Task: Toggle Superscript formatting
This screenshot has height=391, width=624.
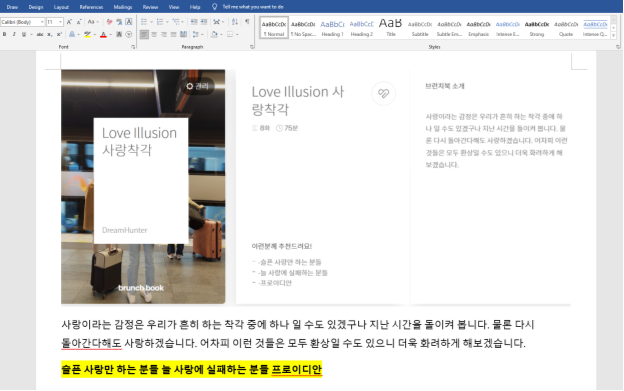Action: click(x=59, y=35)
